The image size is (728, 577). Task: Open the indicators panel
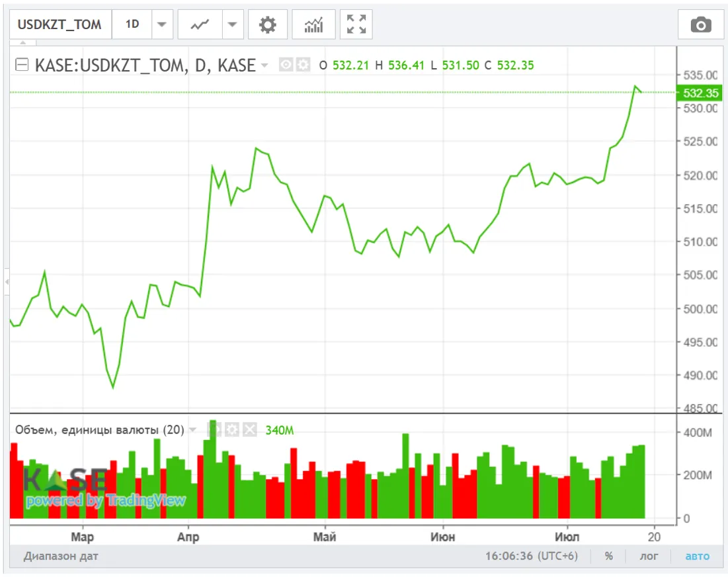tap(313, 25)
